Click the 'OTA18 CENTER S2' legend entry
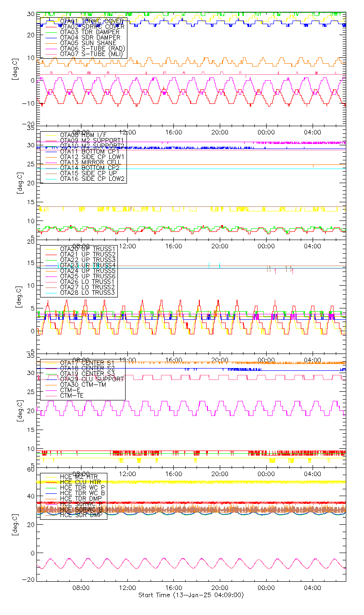The width and height of the screenshot is (364, 615). [x=88, y=368]
